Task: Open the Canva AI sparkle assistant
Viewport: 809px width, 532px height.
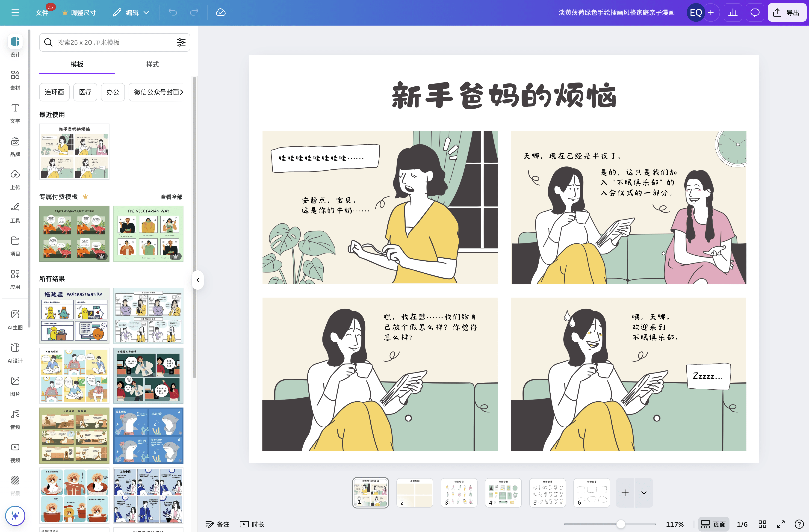Action: (x=15, y=516)
